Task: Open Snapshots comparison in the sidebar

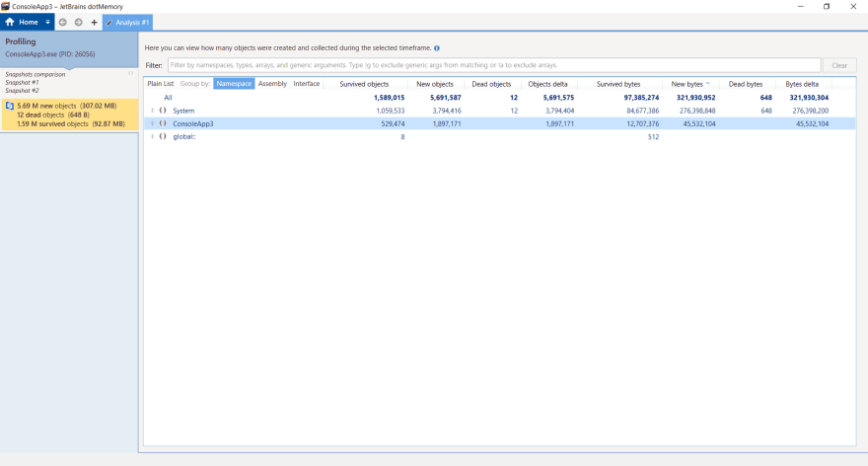Action: tap(35, 74)
